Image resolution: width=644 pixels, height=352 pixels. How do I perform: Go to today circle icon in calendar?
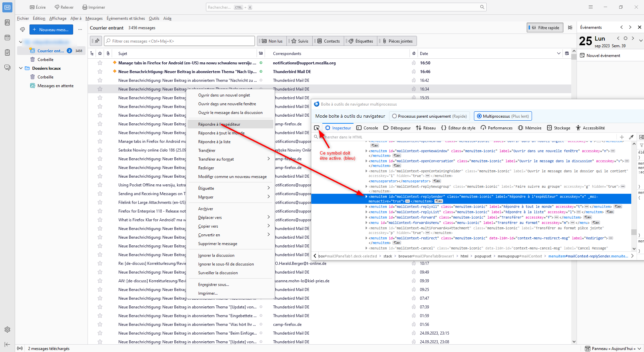click(x=625, y=38)
